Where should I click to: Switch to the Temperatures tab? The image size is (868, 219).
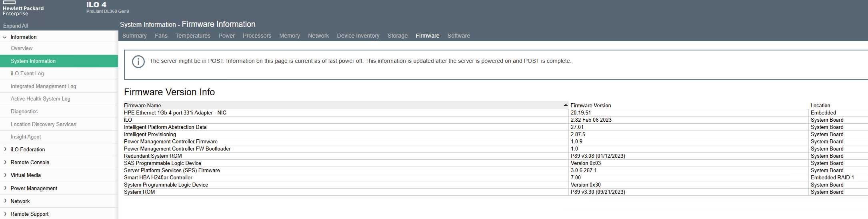pyautogui.click(x=193, y=36)
